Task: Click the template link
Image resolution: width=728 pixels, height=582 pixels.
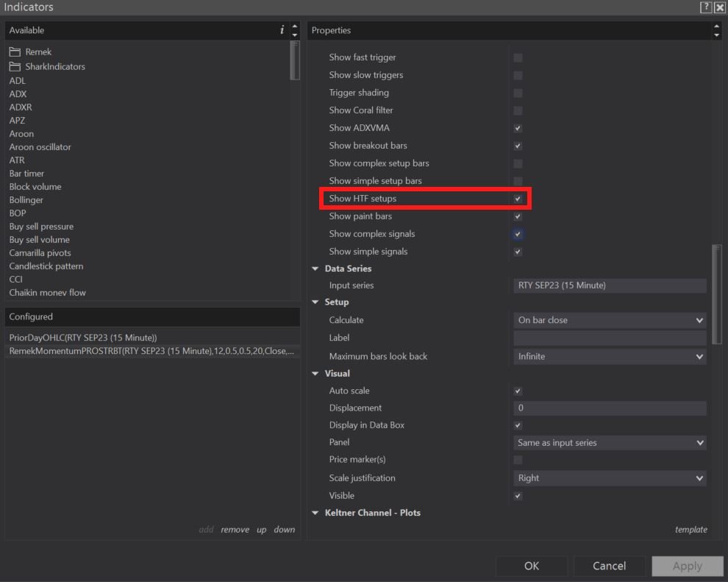Action: pos(690,530)
